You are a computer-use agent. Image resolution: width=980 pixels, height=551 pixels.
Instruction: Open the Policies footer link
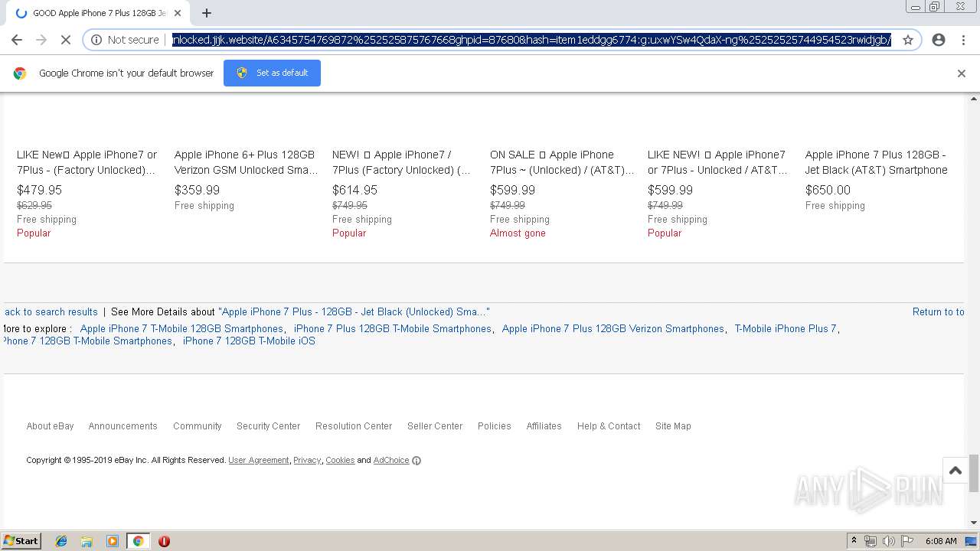pyautogui.click(x=495, y=426)
